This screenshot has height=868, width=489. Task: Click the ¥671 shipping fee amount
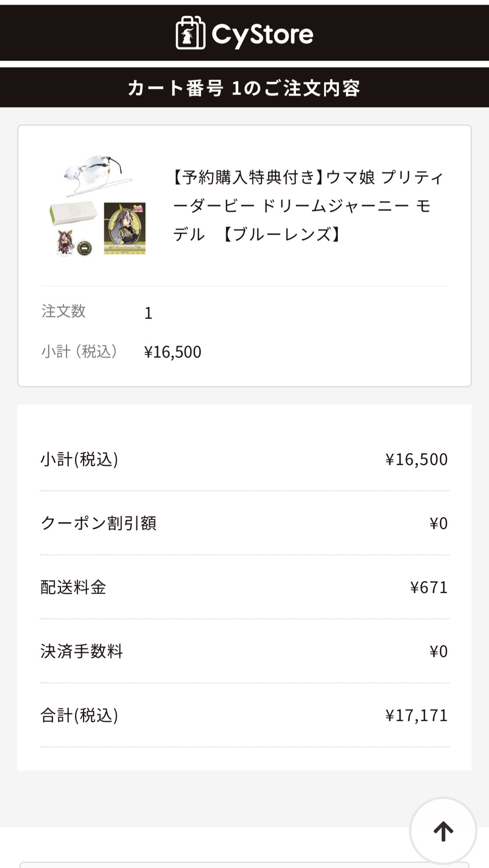[429, 587]
